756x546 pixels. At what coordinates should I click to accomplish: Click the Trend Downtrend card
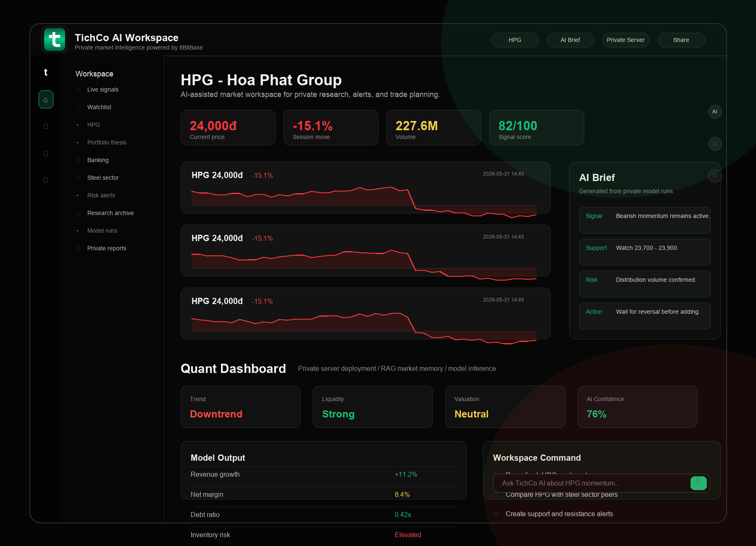point(241,407)
